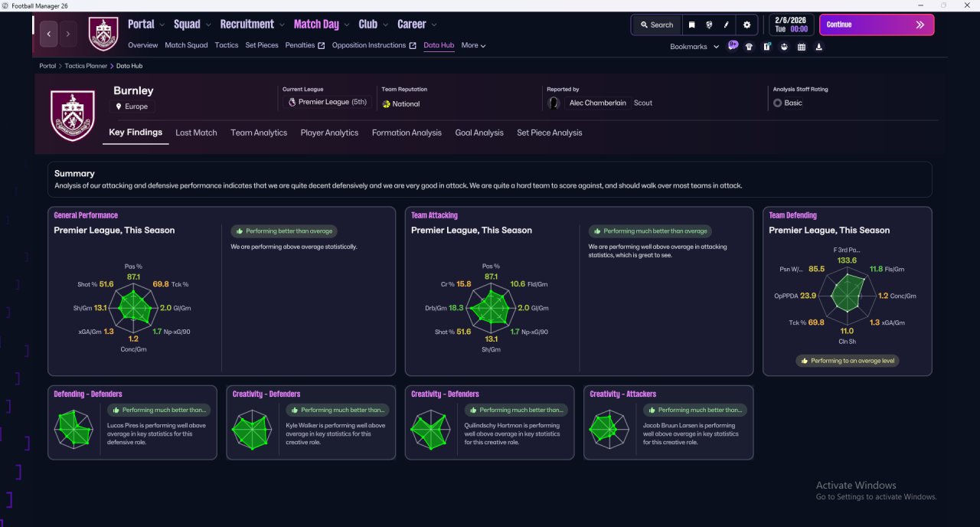Open Set Pieces submenu item
980x527 pixels.
(x=262, y=45)
